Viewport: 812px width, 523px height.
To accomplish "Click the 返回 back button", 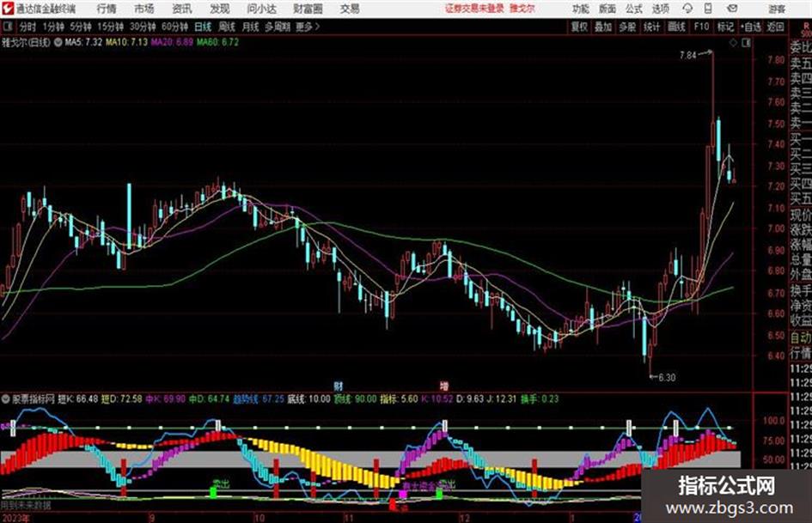I will point(775,27).
